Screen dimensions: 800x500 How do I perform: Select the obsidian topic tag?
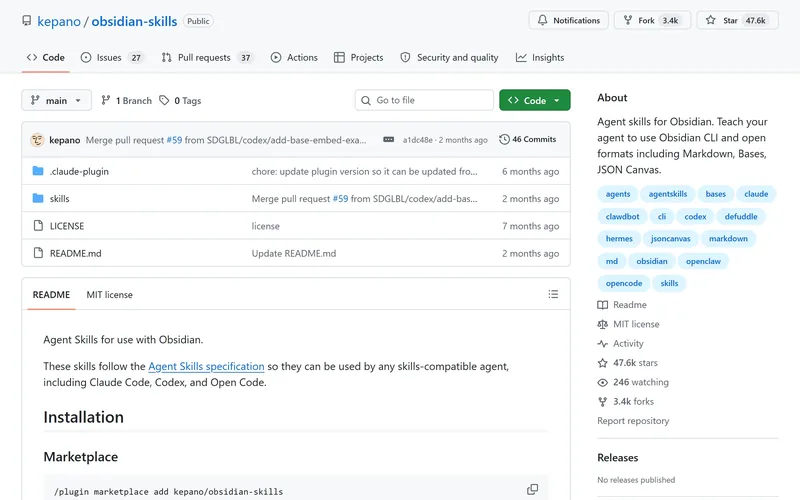pyautogui.click(x=652, y=261)
